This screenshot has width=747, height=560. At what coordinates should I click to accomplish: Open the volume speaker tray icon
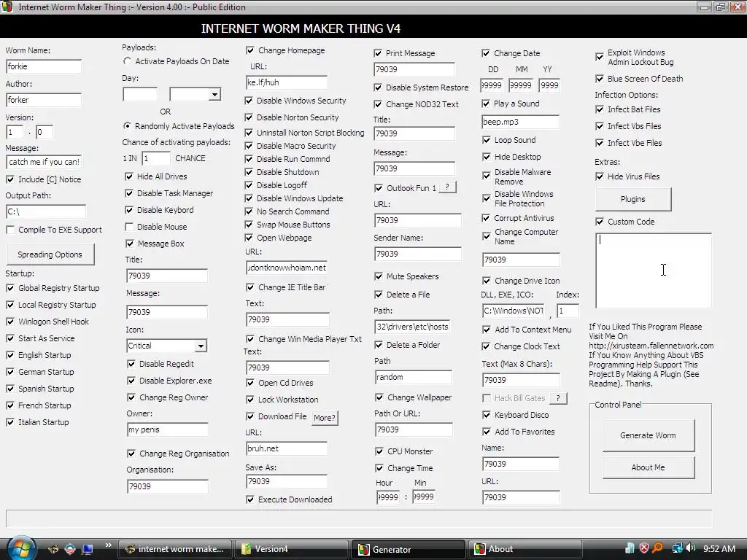pos(690,548)
